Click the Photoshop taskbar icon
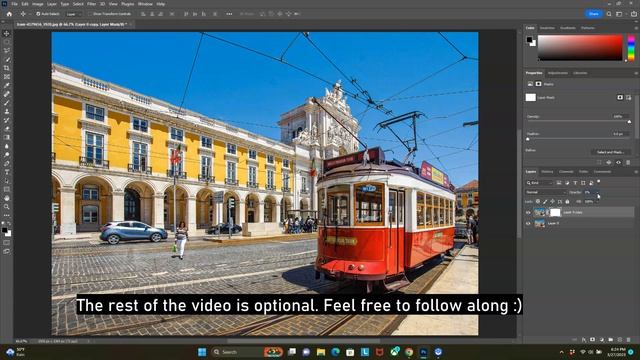The width and height of the screenshot is (640, 360). 424,352
